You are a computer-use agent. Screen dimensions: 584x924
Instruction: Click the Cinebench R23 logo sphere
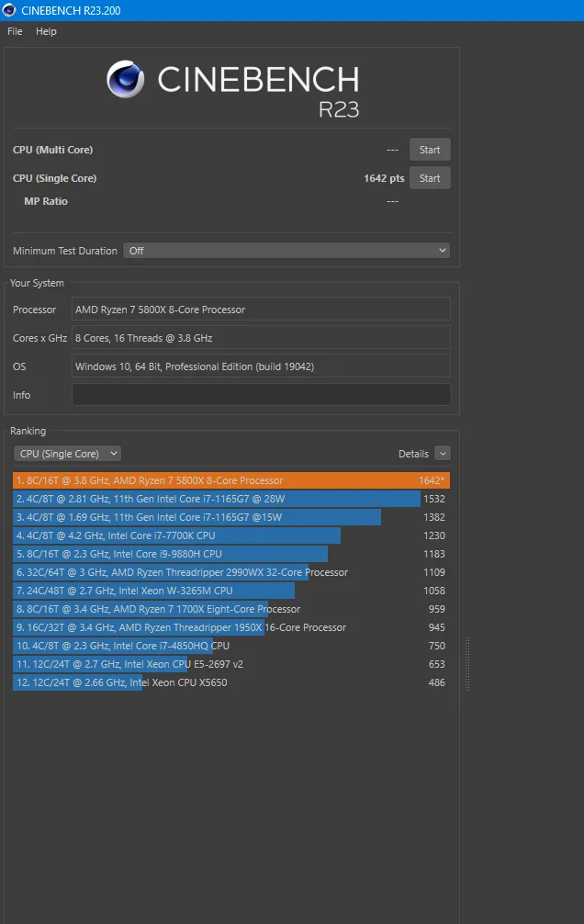pos(126,79)
